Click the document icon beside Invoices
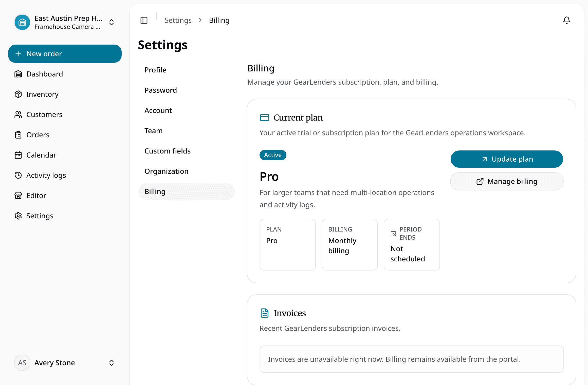The height and width of the screenshot is (385, 588). (x=265, y=313)
